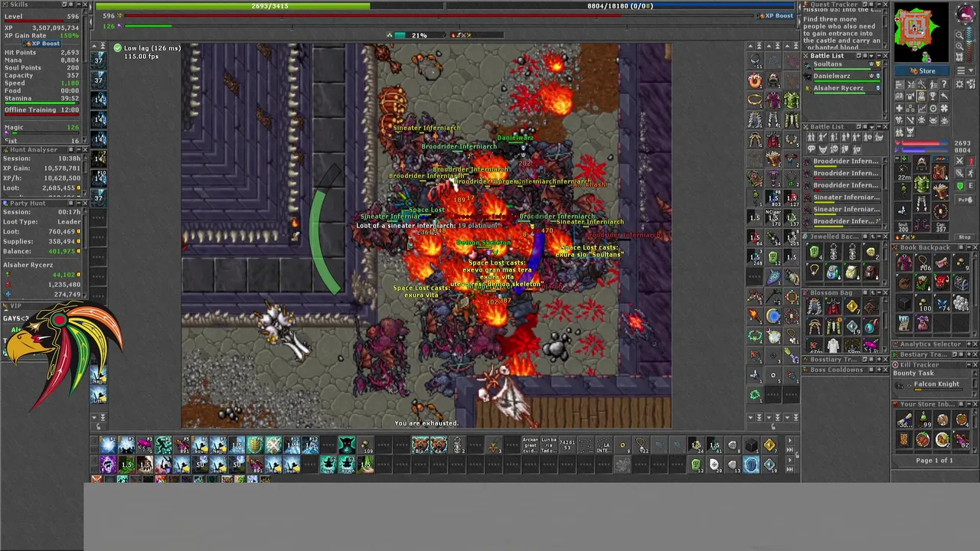Click the blue moon orb item in sidebar
980x551 pixels.
point(773,314)
